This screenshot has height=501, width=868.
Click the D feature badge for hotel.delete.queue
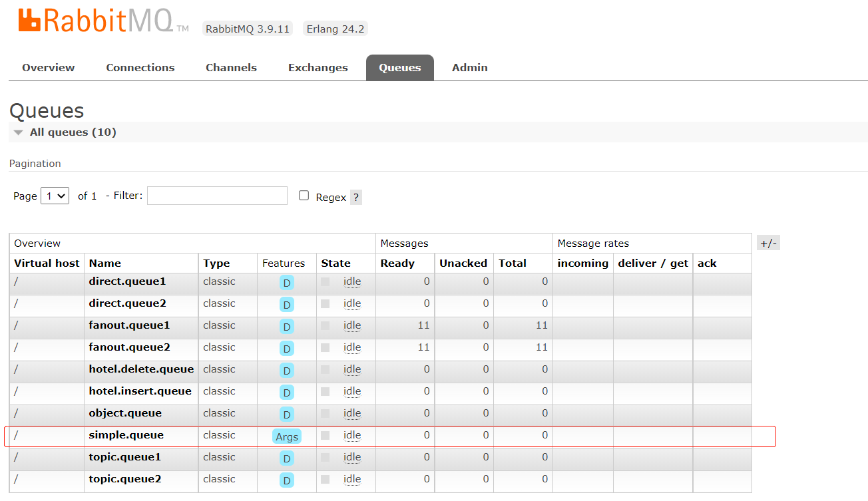(x=287, y=371)
